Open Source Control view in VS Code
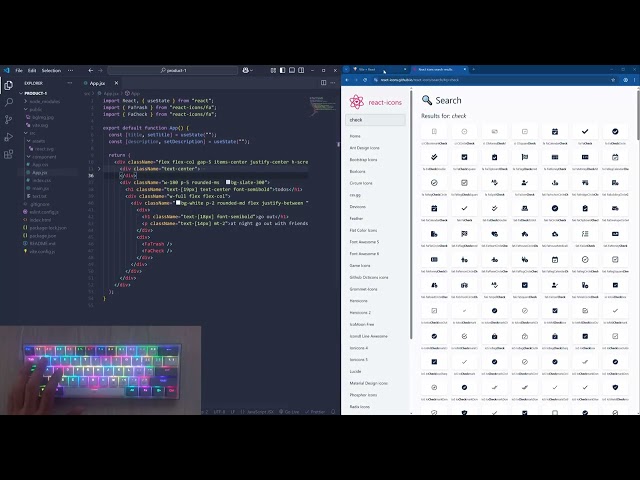Viewport: 640px width, 480px height. [9, 120]
